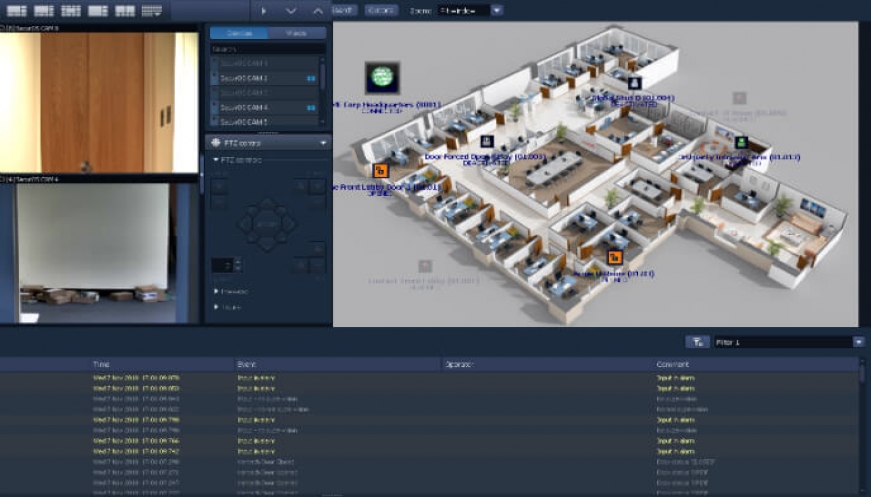Click the PTZ pad up-arrow button
871x497 pixels.
pyautogui.click(x=267, y=207)
